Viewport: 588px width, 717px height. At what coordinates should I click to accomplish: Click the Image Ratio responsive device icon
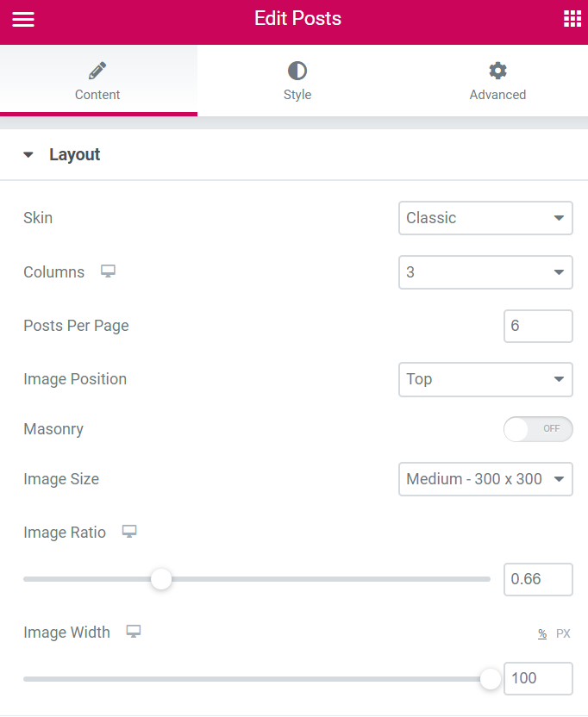pos(129,532)
